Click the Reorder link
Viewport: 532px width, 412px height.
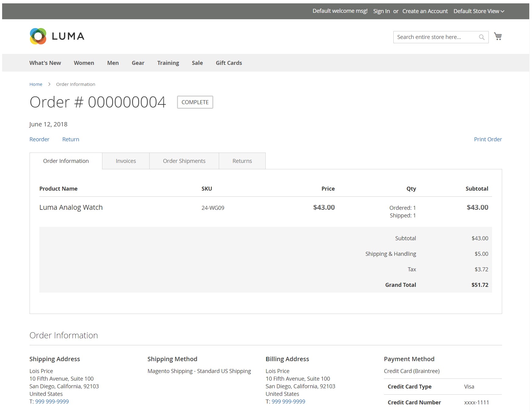tap(39, 139)
